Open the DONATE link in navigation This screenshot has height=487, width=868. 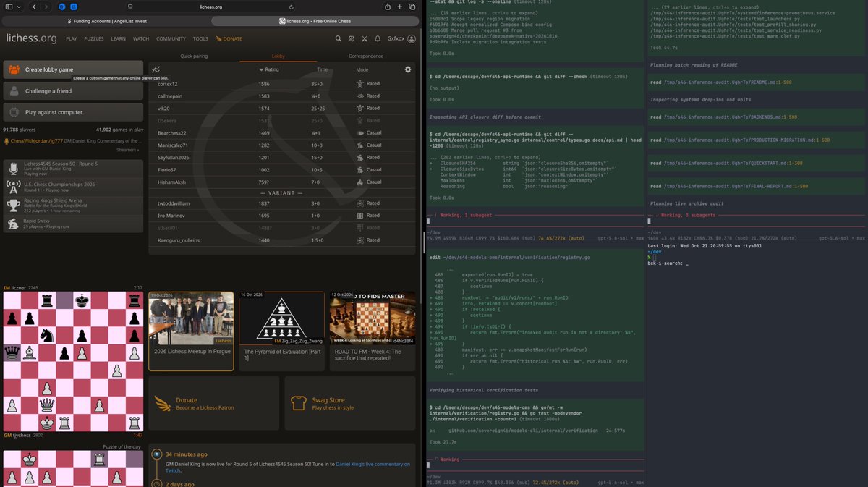(x=229, y=39)
